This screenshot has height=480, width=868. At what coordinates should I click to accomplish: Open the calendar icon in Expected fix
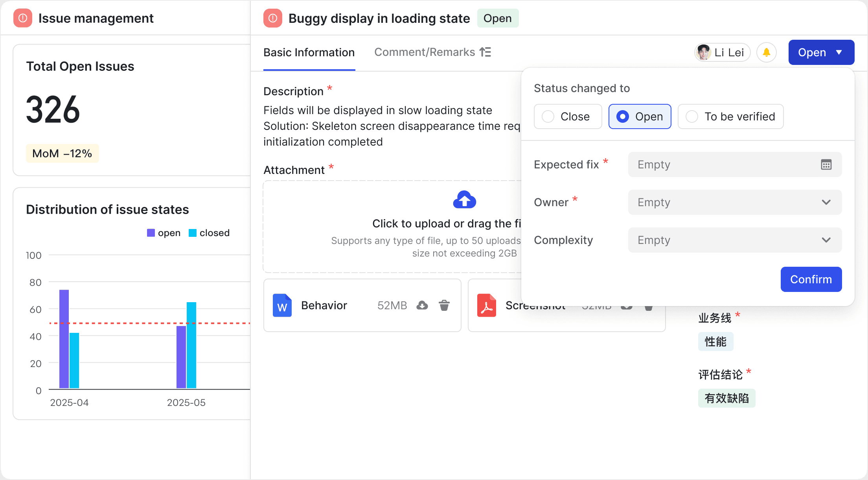click(x=826, y=164)
